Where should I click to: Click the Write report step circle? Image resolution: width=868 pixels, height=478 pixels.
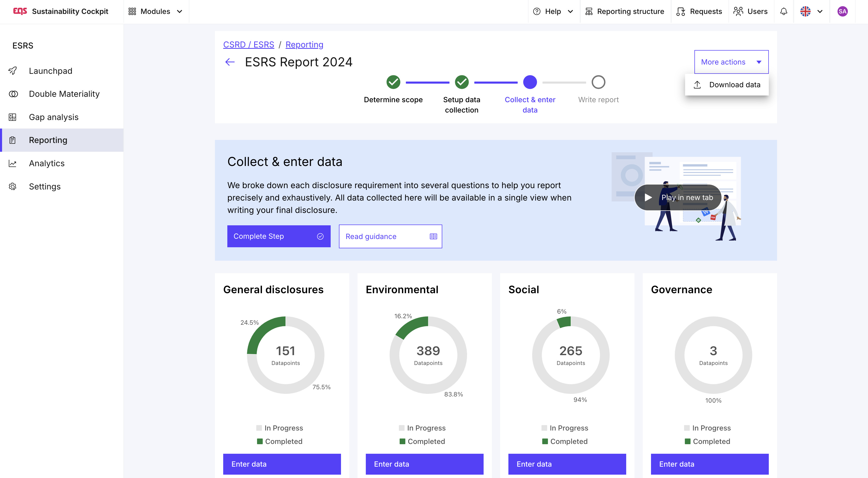pos(598,82)
